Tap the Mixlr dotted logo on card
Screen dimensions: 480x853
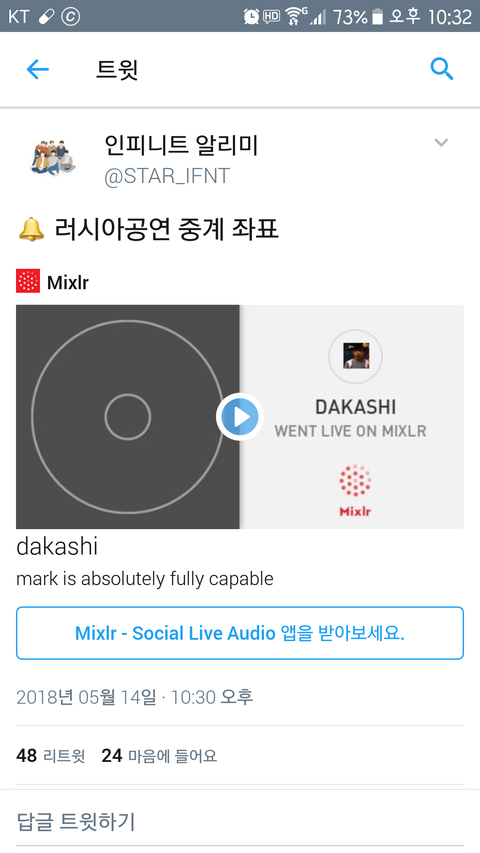pyautogui.click(x=355, y=489)
